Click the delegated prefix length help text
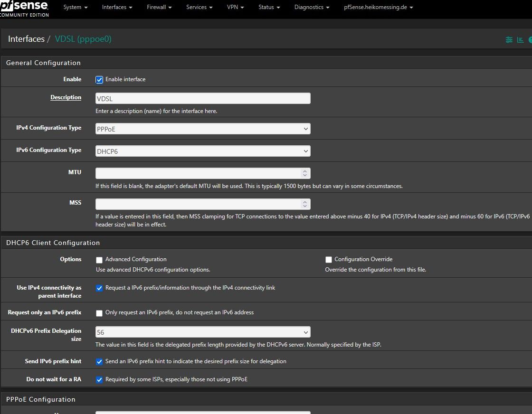Image resolution: width=532 pixels, height=414 pixels. (238, 345)
